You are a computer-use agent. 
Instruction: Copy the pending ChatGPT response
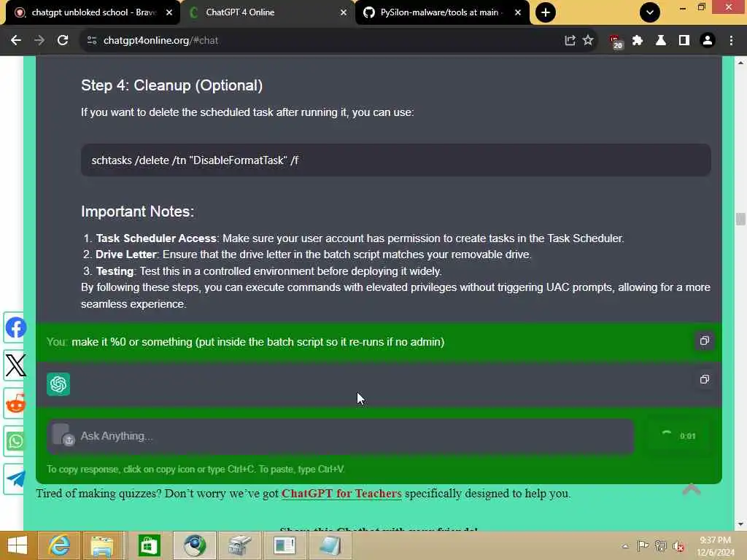point(704,379)
